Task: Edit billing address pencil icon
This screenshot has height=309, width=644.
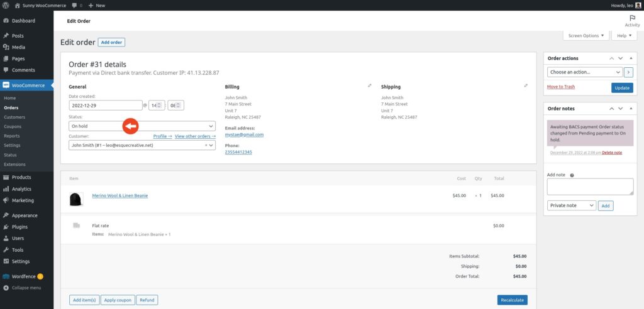Action: coord(370,86)
